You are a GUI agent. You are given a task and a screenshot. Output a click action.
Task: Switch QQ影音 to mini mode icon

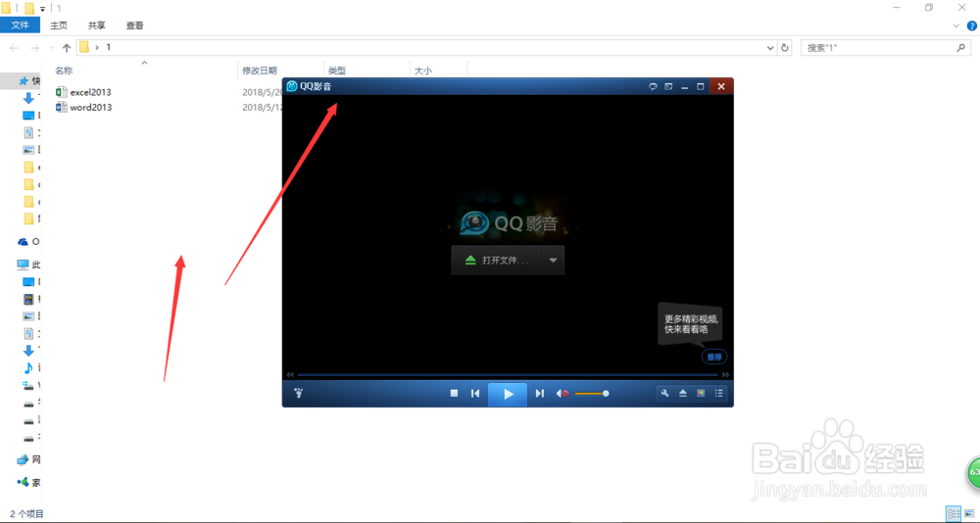click(x=668, y=86)
